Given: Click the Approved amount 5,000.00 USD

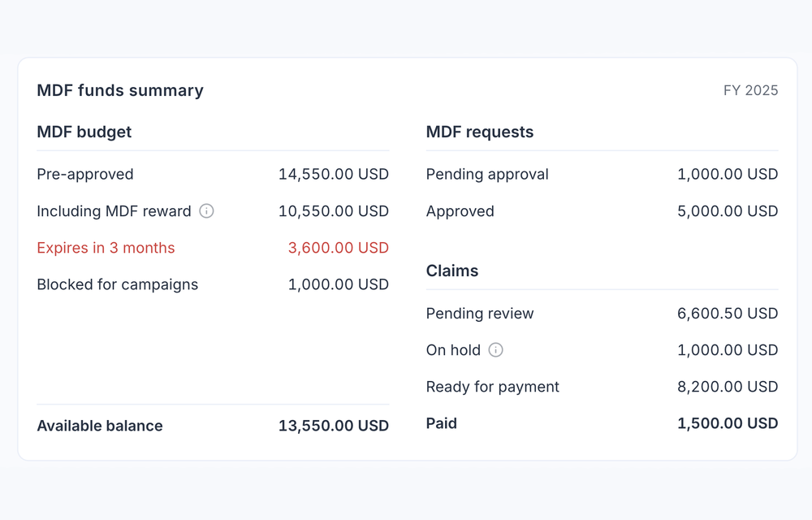Looking at the screenshot, I should click(x=728, y=211).
